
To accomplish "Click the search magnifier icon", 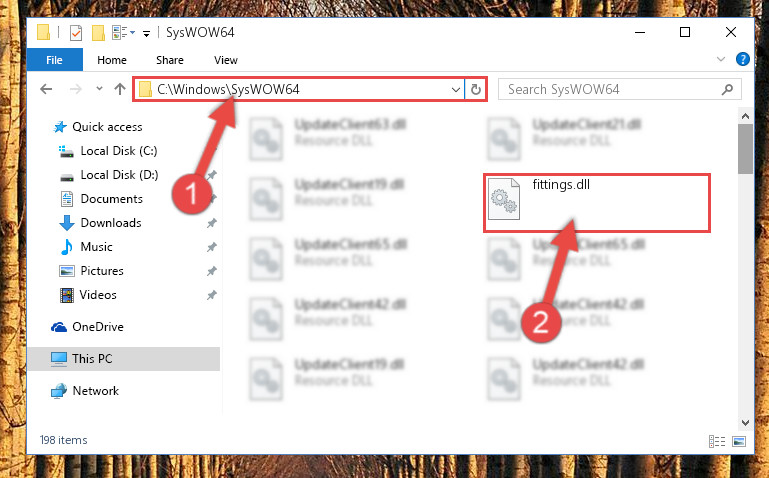I will [727, 89].
